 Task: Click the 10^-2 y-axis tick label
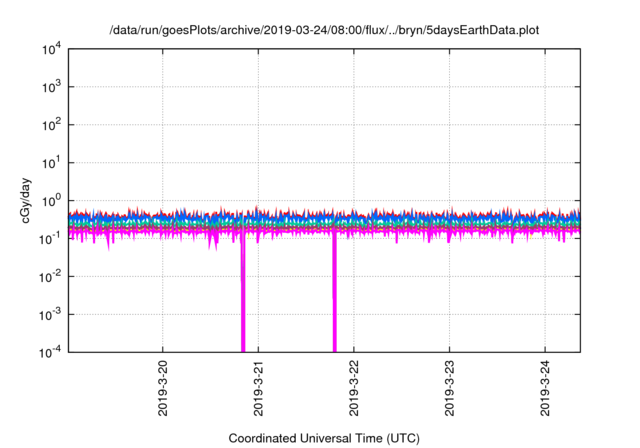coord(50,277)
